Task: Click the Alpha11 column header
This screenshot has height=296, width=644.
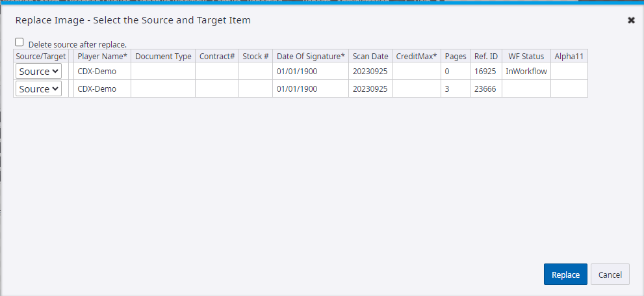Action: coord(569,56)
